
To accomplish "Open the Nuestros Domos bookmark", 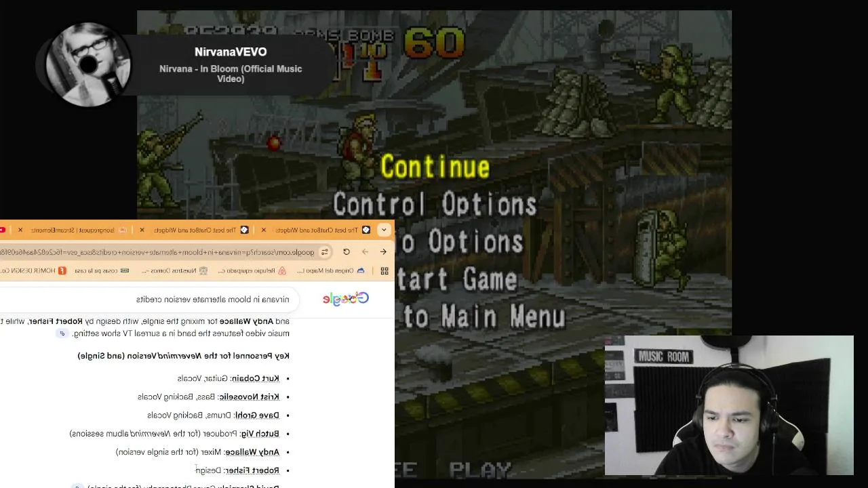I will tap(174, 270).
